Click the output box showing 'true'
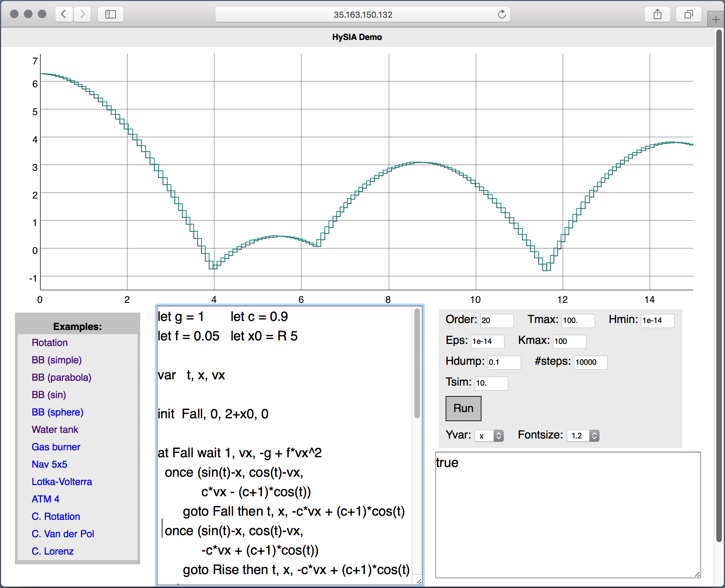The height and width of the screenshot is (588, 725). click(568, 515)
